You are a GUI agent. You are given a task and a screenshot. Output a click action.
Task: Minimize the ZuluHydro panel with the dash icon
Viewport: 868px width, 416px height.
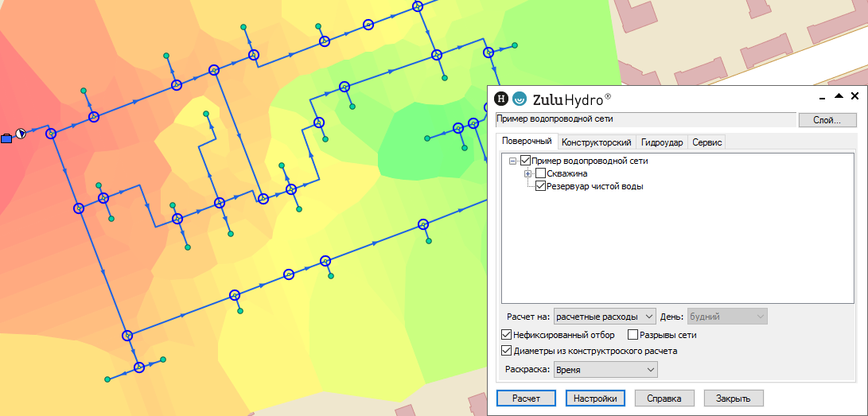823,95
